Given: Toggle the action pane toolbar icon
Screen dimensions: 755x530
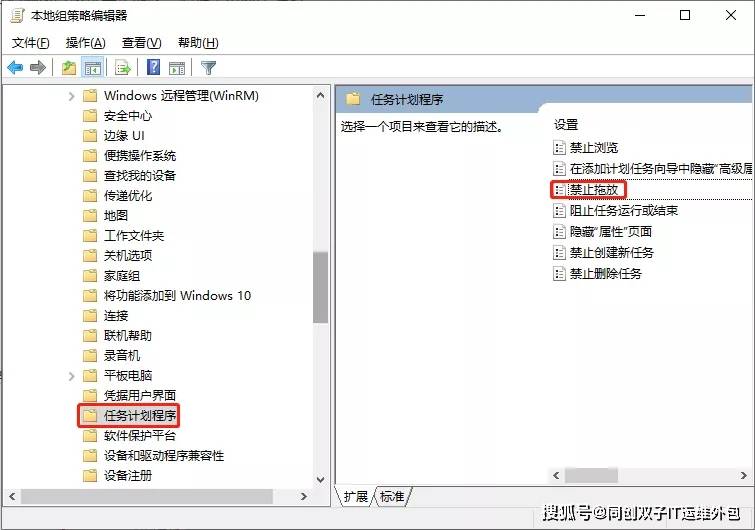Looking at the screenshot, I should coord(177,68).
